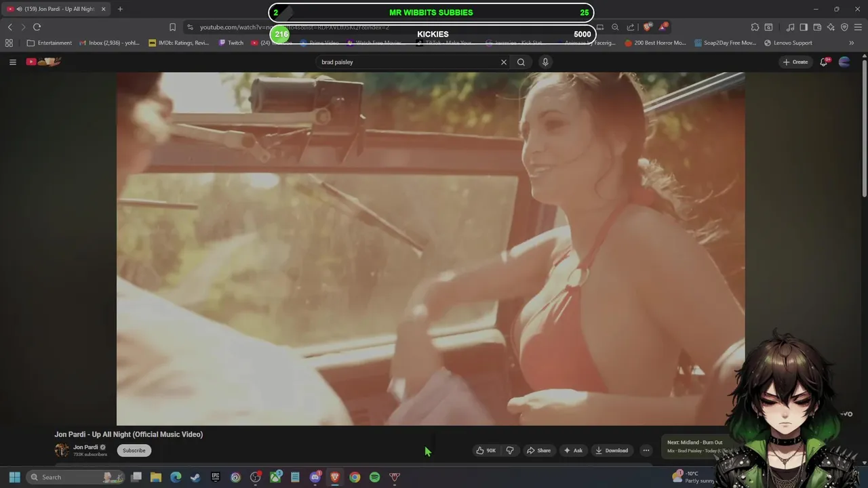Viewport: 868px width, 488px height.
Task: Open the Lenovo Support bookmark
Action: coord(788,43)
